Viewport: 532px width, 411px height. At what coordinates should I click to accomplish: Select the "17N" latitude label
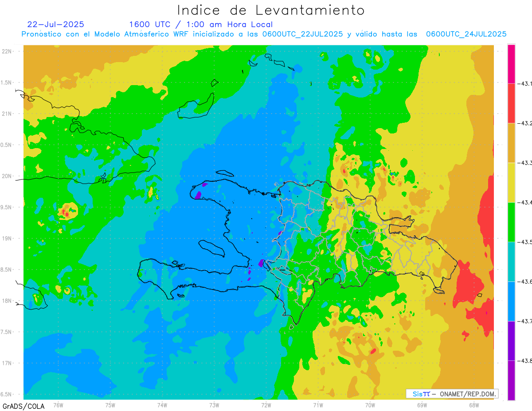(x=7, y=363)
